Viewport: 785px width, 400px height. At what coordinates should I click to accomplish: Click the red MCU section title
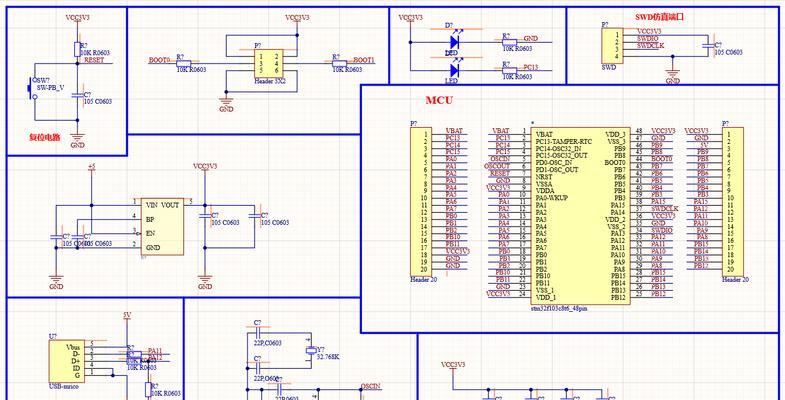coord(439,100)
